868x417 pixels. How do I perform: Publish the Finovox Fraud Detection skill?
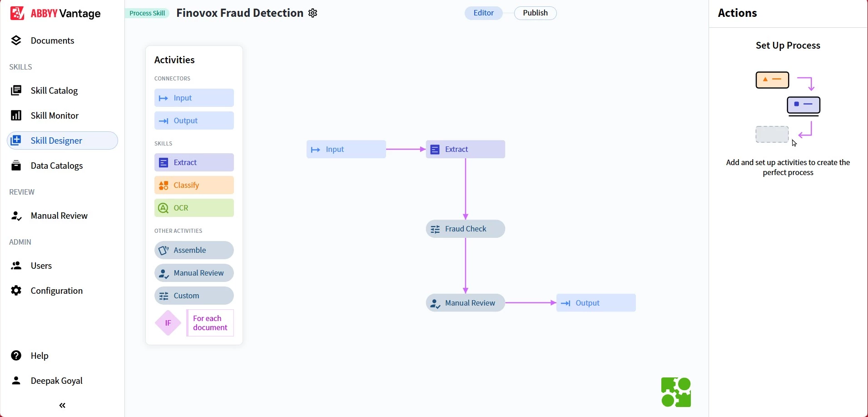coord(535,13)
